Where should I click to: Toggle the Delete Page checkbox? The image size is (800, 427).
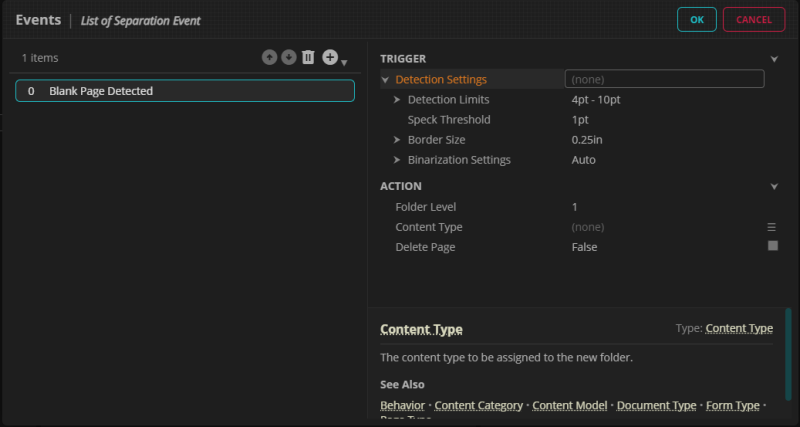pos(772,246)
